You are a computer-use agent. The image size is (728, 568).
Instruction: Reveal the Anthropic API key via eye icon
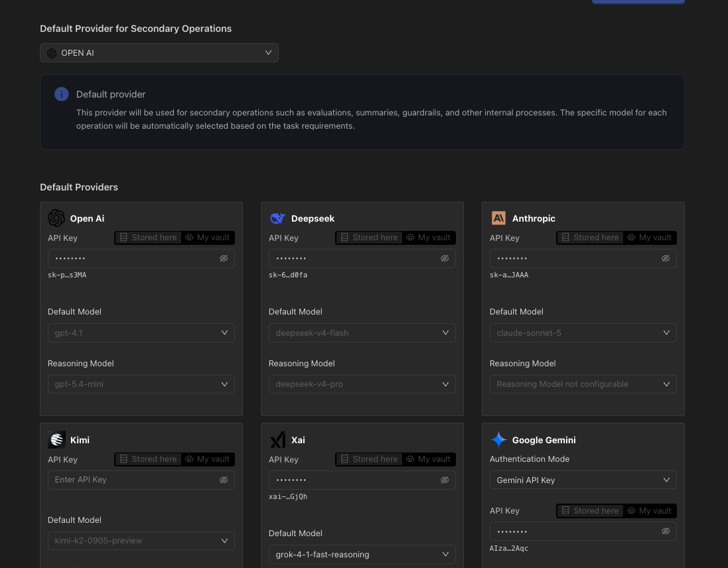click(x=666, y=259)
